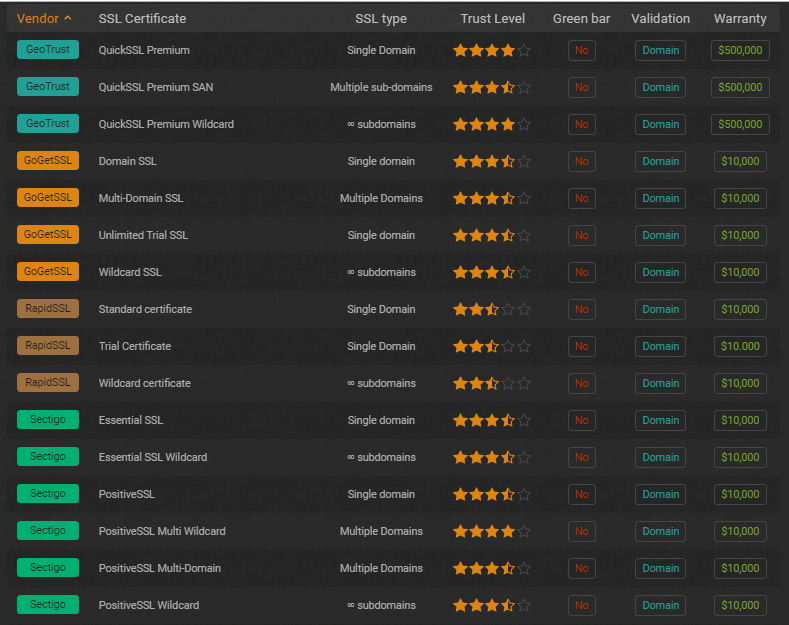Click Sectigo badge in Essential SSL row

tap(48, 419)
